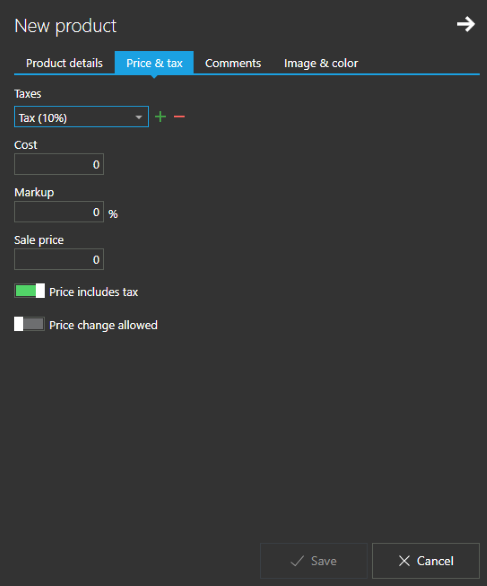Open the Taxes dropdown arrow
This screenshot has height=586, width=487.
coord(139,117)
